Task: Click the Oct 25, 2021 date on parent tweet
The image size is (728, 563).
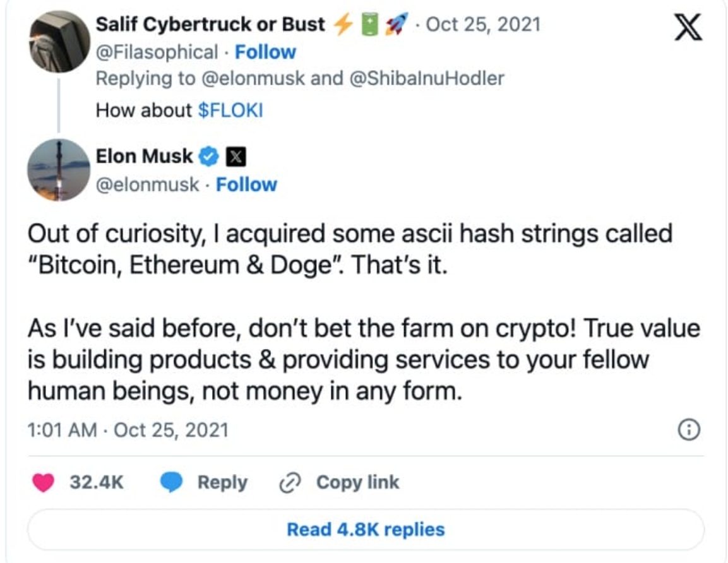Action: [x=484, y=25]
